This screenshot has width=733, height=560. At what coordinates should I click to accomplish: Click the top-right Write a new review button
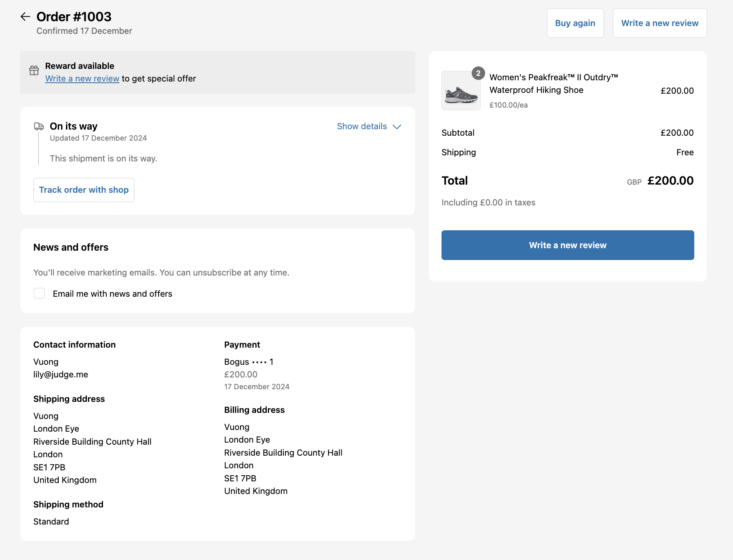coord(659,23)
